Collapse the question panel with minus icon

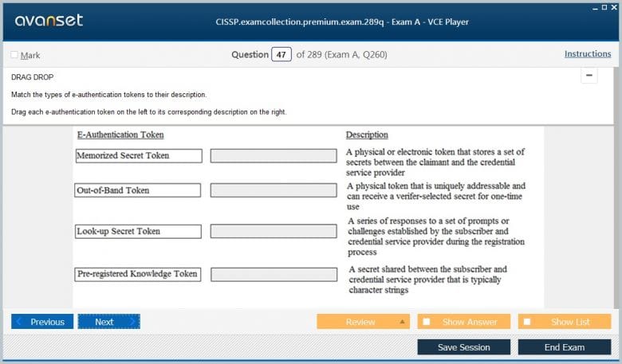pyautogui.click(x=589, y=76)
